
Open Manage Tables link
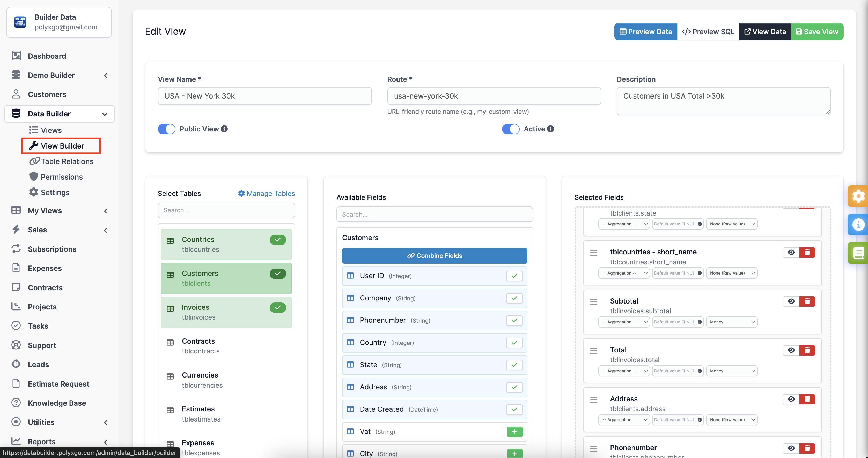coord(266,193)
